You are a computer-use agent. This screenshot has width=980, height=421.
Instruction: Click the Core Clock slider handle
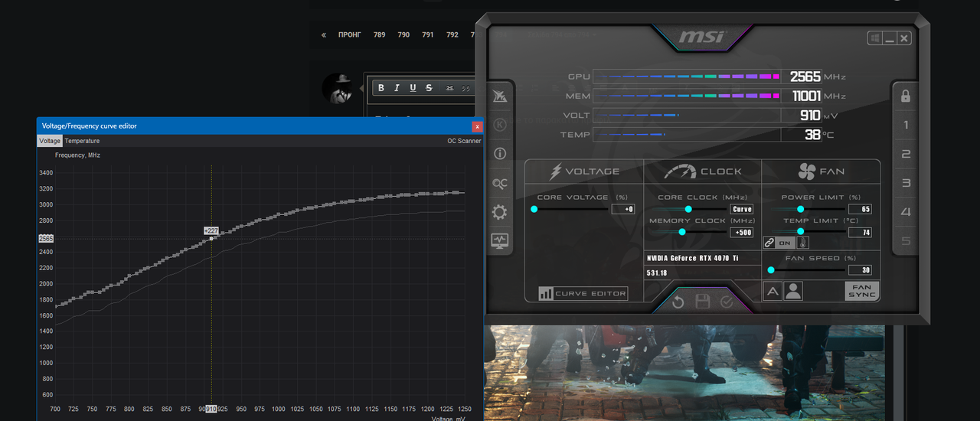(x=688, y=209)
